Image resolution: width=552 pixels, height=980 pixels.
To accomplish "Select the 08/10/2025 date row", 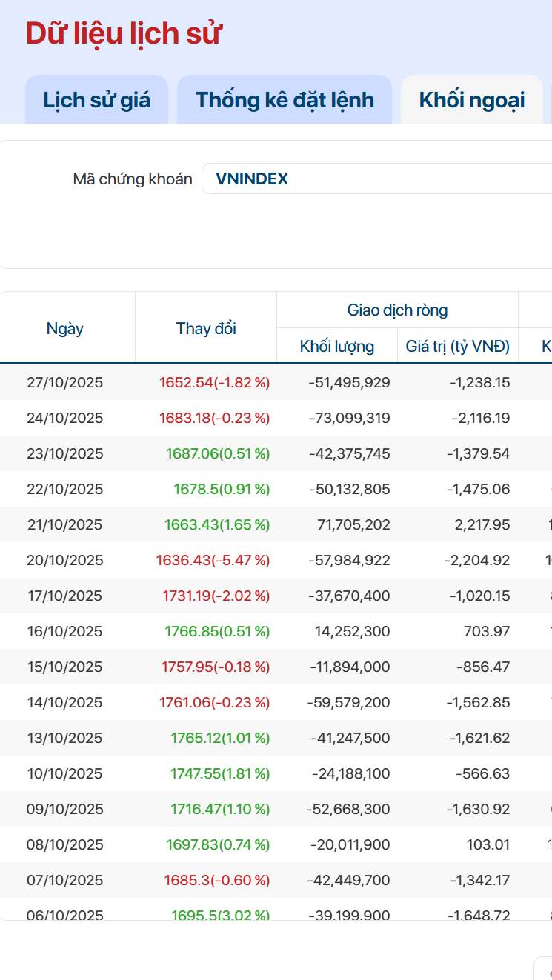I will (x=65, y=844).
